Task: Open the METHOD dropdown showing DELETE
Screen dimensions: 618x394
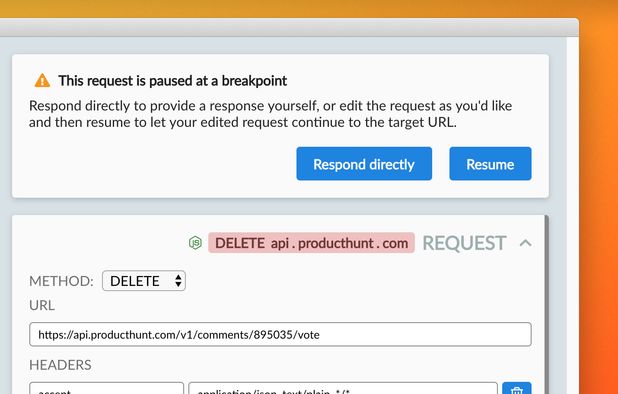Action: 144,281
